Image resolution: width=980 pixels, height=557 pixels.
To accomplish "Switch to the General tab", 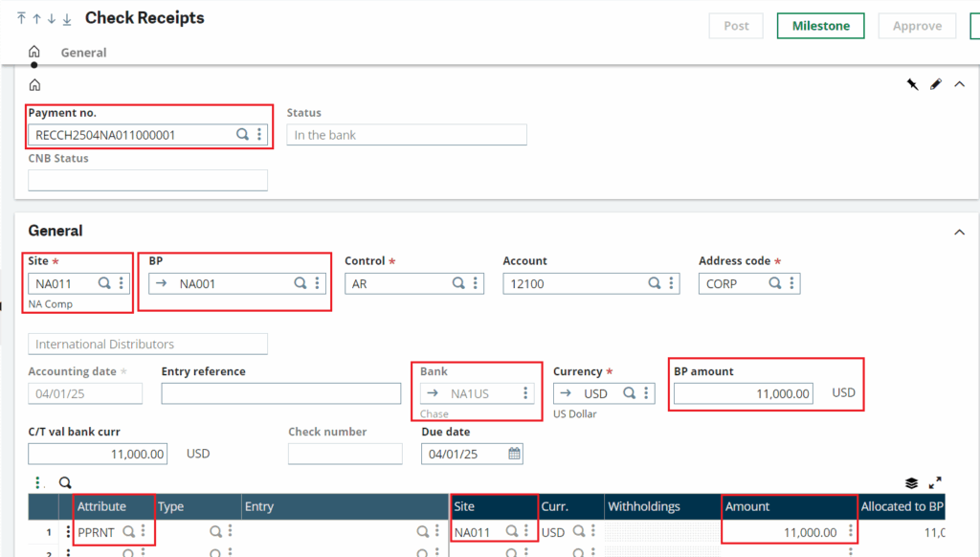I will point(84,53).
